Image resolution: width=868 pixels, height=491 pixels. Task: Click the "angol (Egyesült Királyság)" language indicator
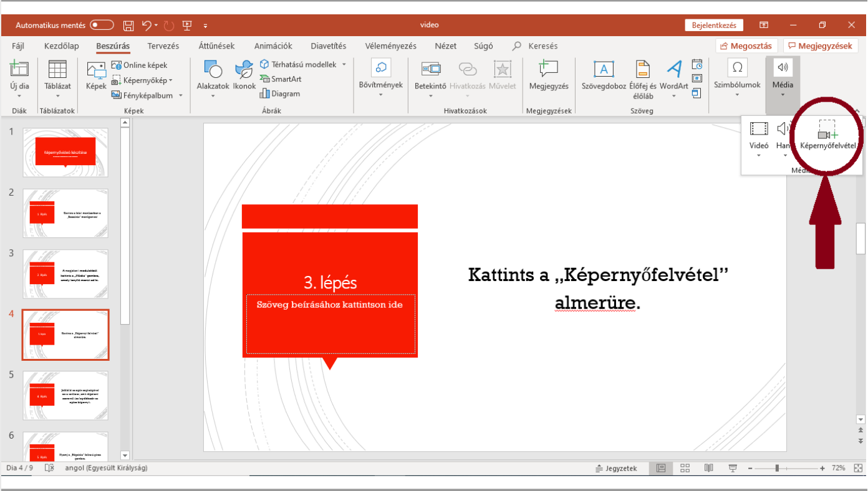107,468
